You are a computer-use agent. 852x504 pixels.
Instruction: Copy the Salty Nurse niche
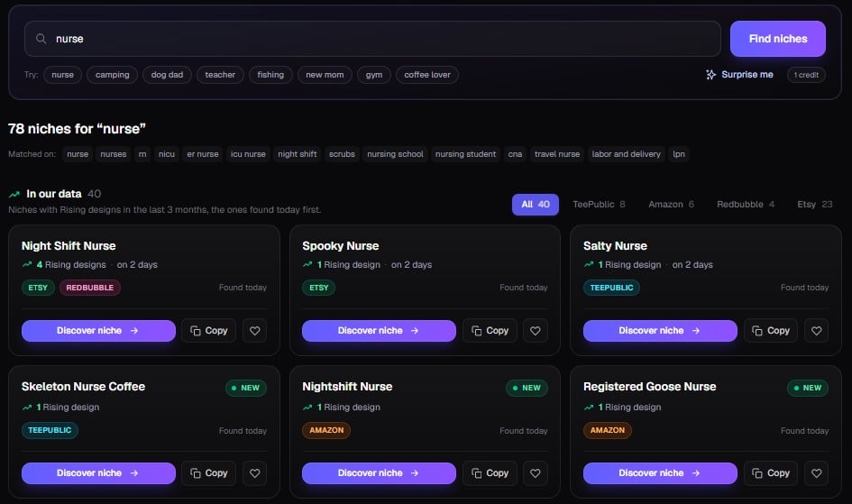click(771, 330)
